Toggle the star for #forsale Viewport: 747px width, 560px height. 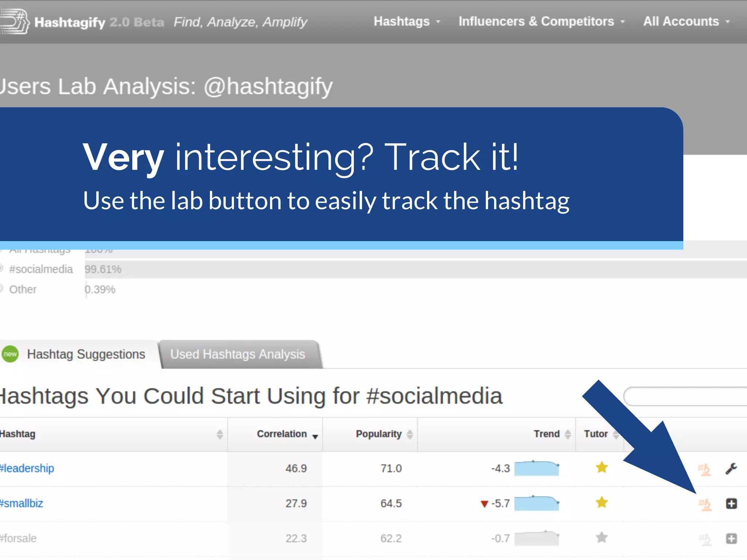coord(602,537)
